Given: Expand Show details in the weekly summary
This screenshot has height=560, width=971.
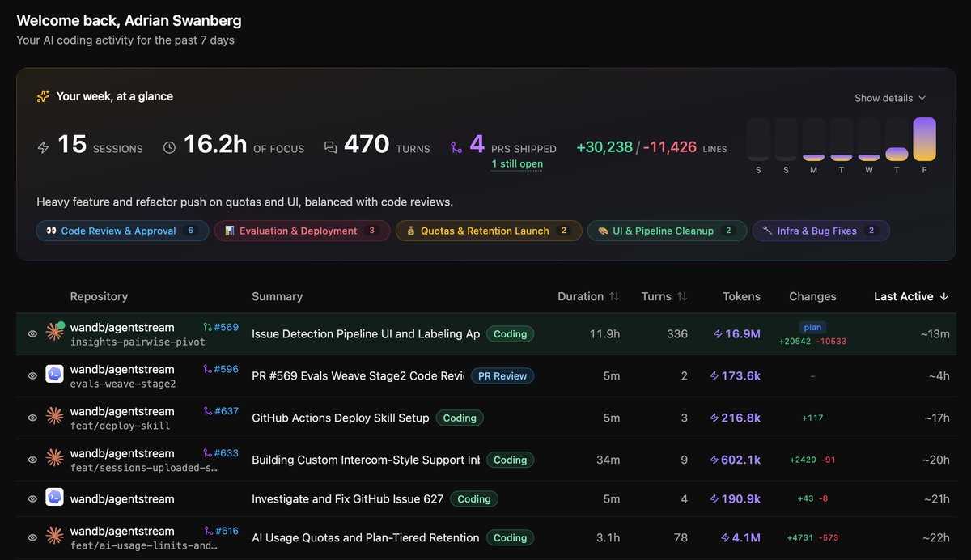Looking at the screenshot, I should (x=890, y=98).
